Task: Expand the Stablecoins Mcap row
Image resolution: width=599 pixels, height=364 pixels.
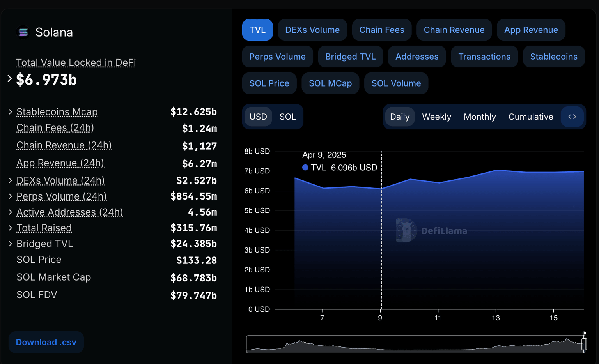Action: (x=10, y=112)
